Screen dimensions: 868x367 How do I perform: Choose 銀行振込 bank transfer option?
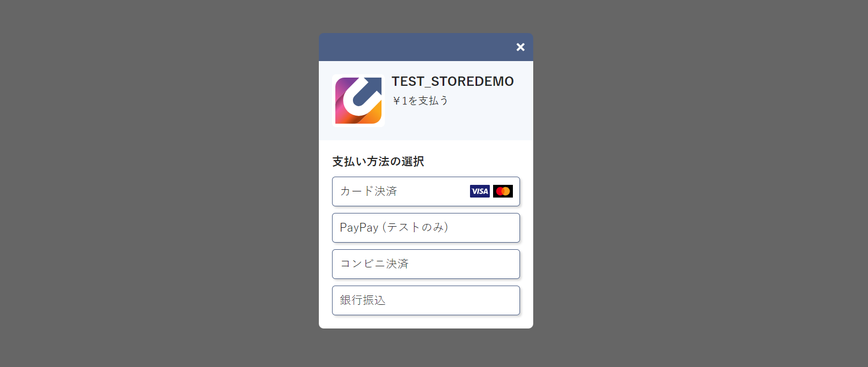[426, 300]
